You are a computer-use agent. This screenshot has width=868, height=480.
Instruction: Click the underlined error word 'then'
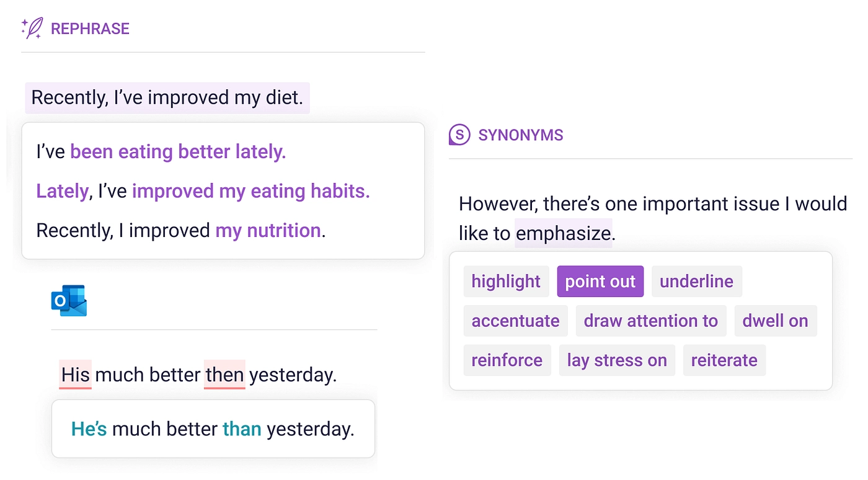(x=224, y=375)
